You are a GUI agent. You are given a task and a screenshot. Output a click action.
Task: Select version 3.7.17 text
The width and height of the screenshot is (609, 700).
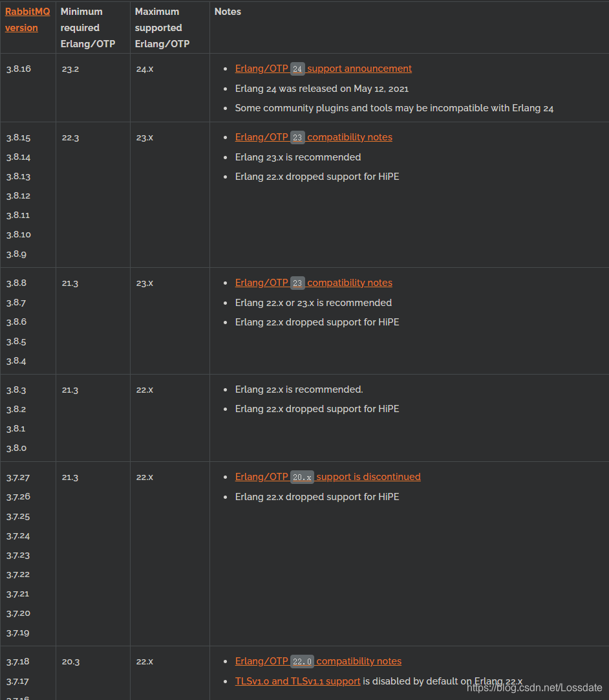[17, 681]
